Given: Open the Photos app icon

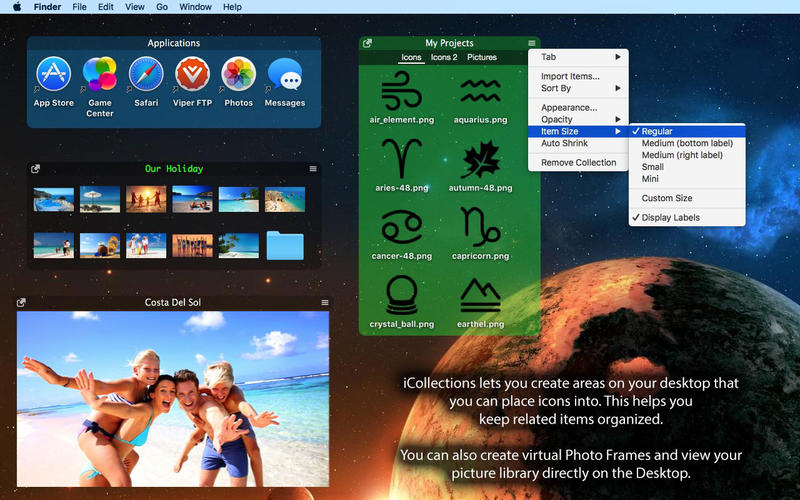Looking at the screenshot, I should pos(238,74).
